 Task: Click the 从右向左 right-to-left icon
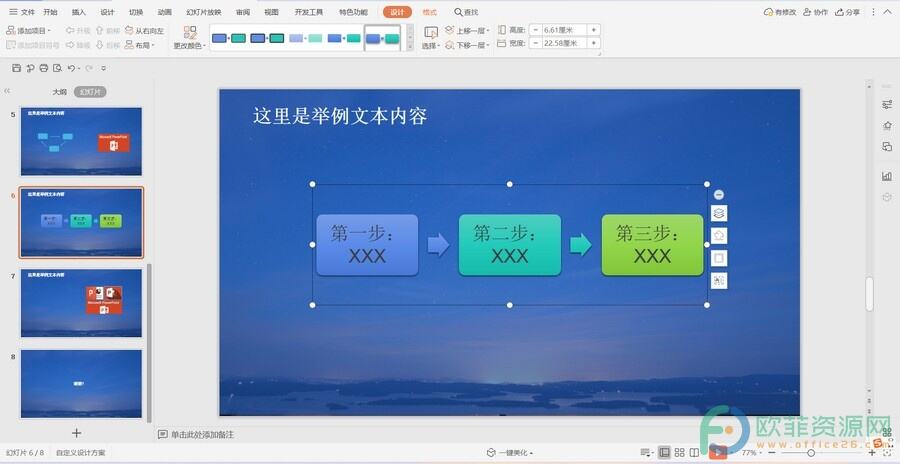(144, 30)
